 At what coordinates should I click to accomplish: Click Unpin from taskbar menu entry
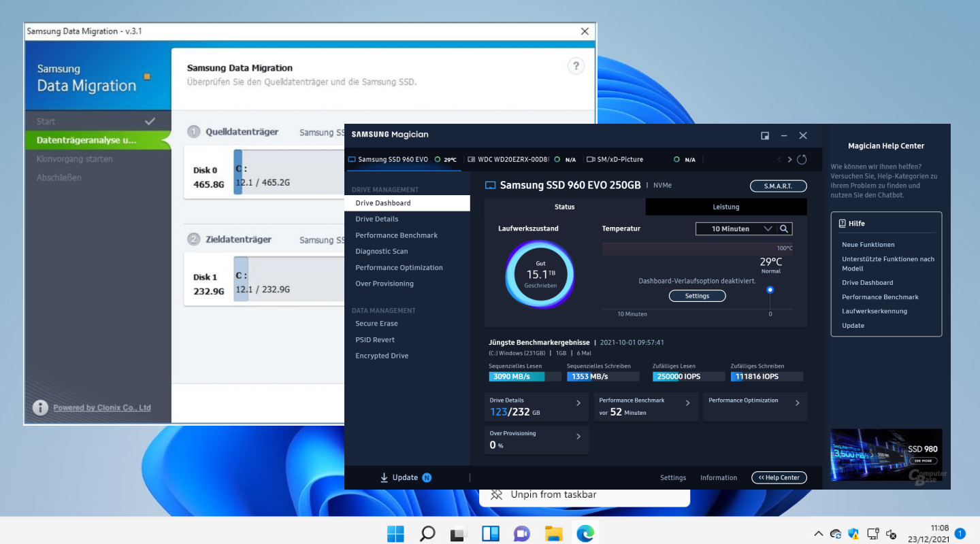pyautogui.click(x=585, y=495)
